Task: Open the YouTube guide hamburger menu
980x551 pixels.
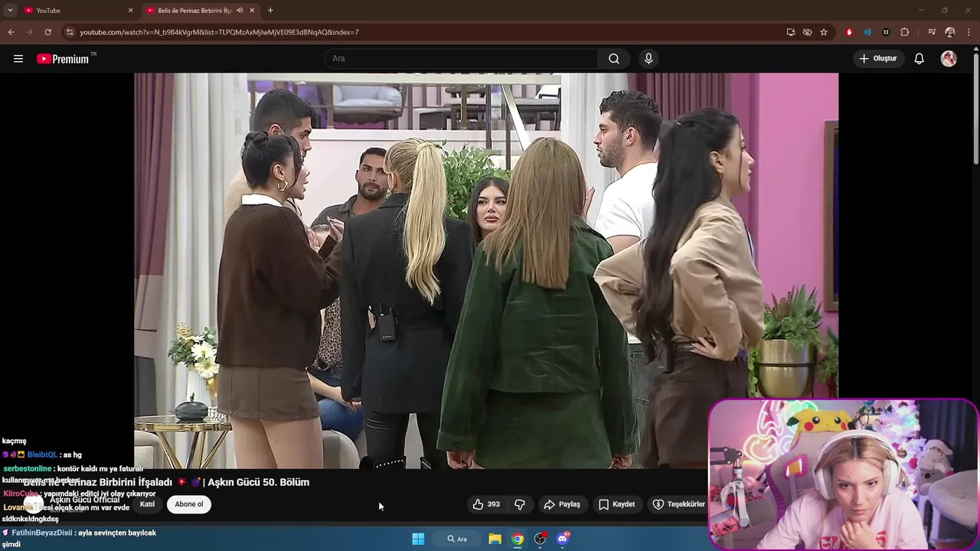Action: click(x=18, y=58)
